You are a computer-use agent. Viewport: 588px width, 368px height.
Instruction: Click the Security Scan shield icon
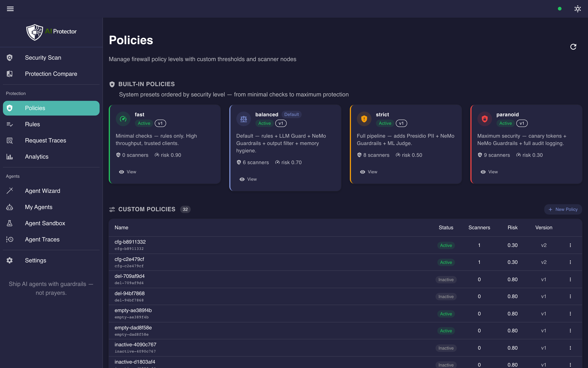(10, 58)
